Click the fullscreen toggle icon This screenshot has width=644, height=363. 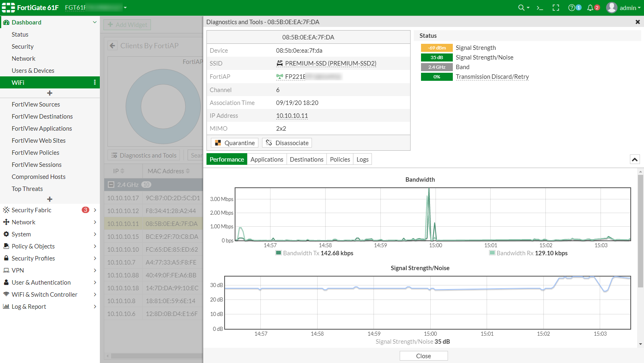click(x=556, y=8)
